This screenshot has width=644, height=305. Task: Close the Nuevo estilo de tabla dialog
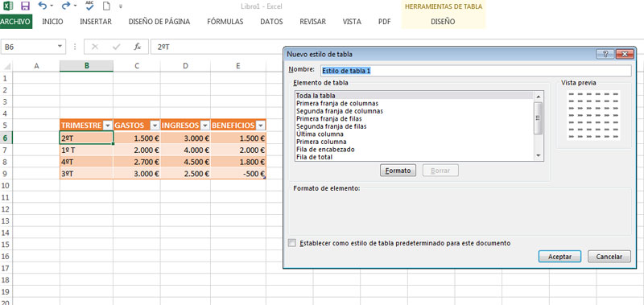click(625, 54)
